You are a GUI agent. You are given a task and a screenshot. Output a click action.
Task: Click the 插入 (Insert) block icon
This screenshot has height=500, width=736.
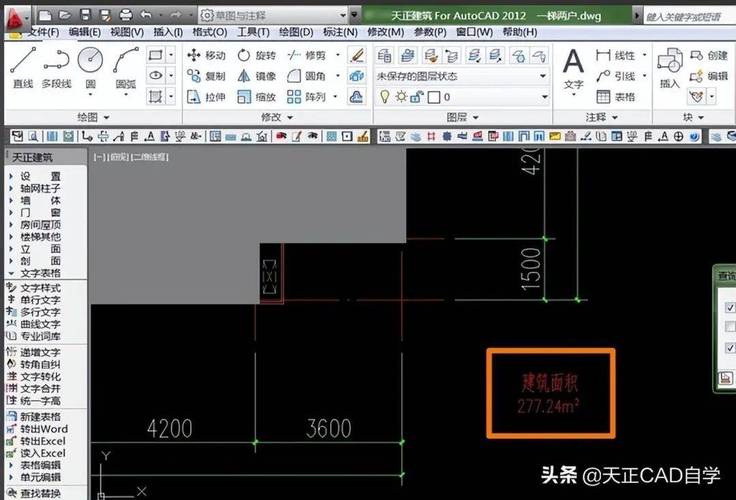click(669, 67)
